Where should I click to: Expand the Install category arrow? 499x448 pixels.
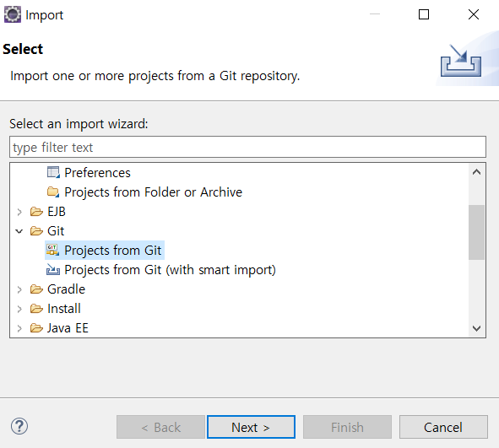pyautogui.click(x=19, y=309)
